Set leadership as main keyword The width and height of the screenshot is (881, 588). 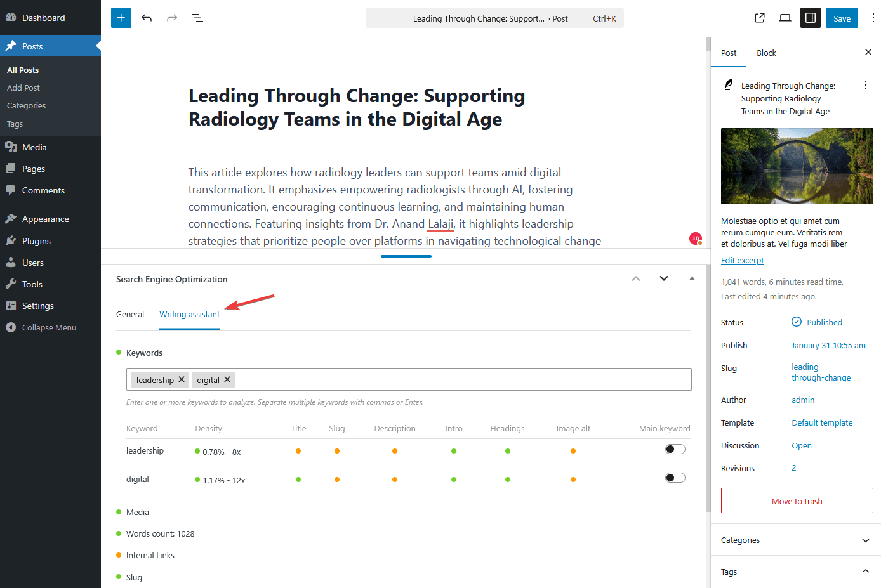(675, 450)
